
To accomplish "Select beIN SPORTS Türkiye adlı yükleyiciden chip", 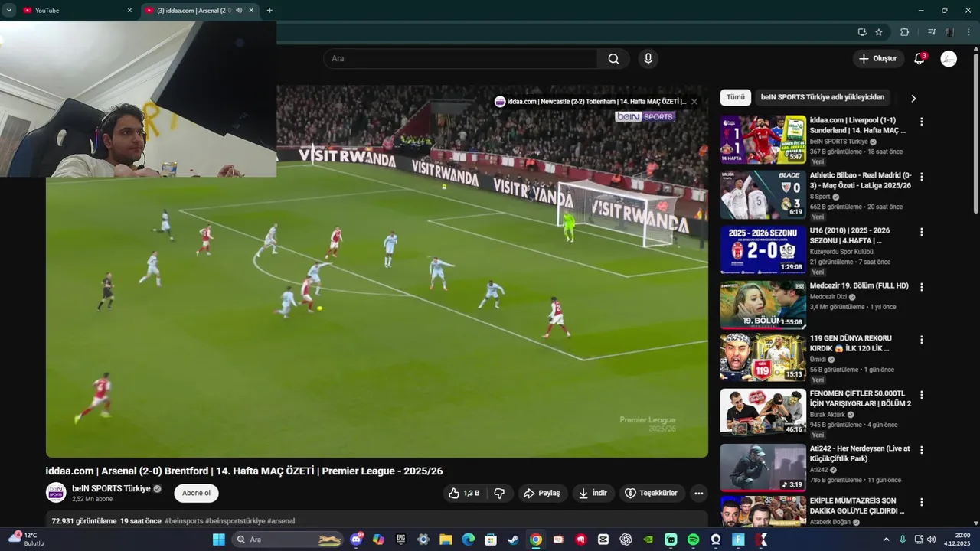I will [x=822, y=97].
